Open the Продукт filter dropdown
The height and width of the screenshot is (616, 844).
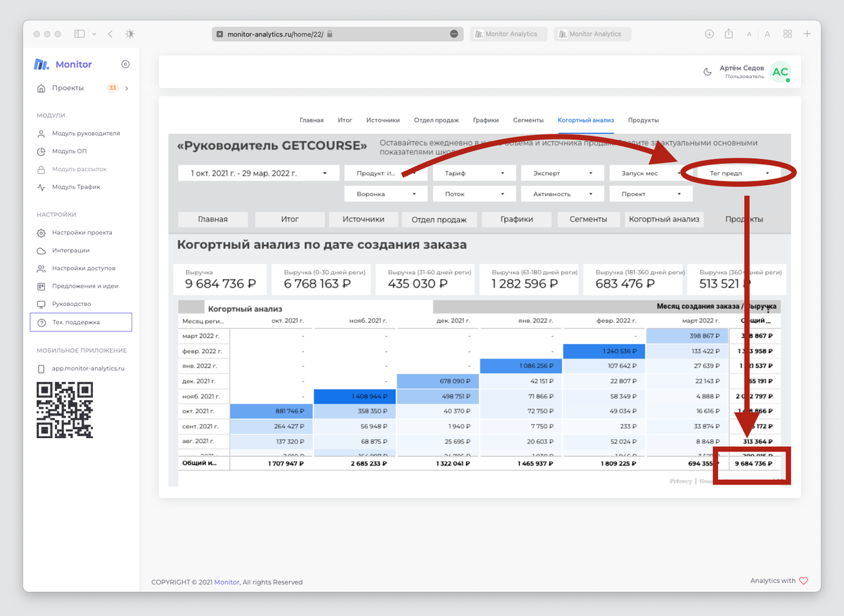(386, 173)
